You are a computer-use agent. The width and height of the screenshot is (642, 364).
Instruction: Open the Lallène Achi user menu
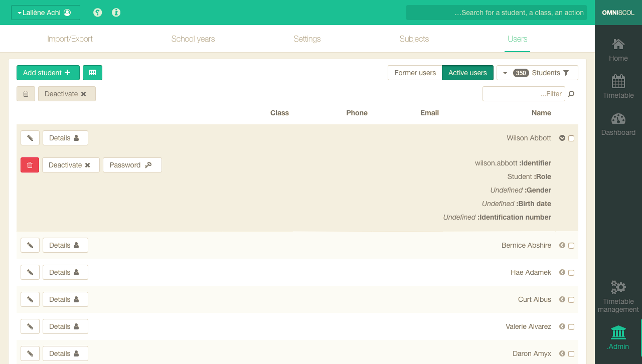[x=46, y=13]
